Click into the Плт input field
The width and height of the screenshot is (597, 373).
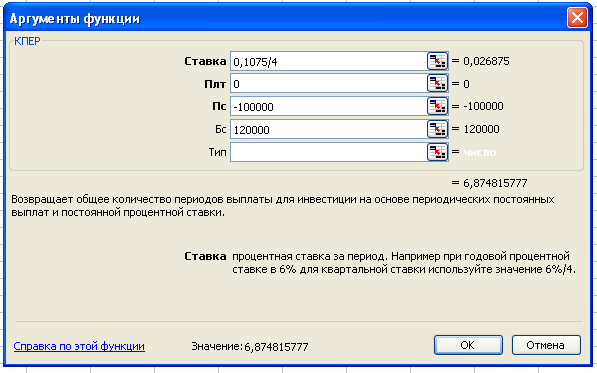(329, 84)
